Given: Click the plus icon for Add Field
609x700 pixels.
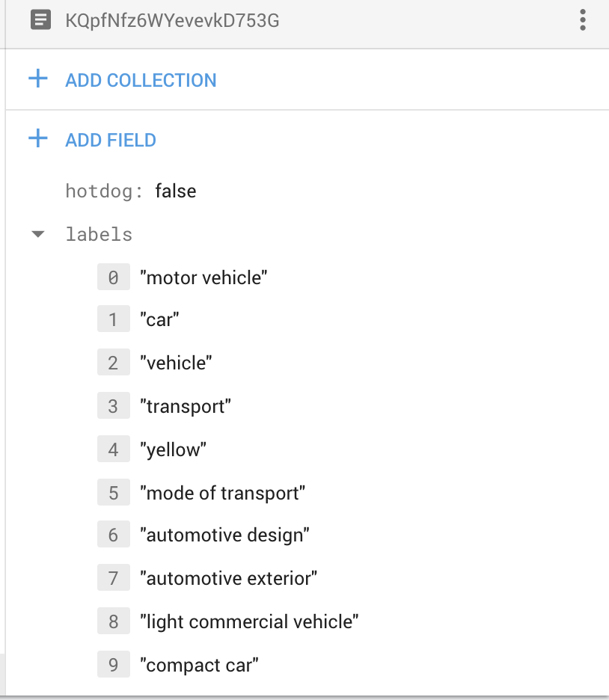Looking at the screenshot, I should point(37,139).
